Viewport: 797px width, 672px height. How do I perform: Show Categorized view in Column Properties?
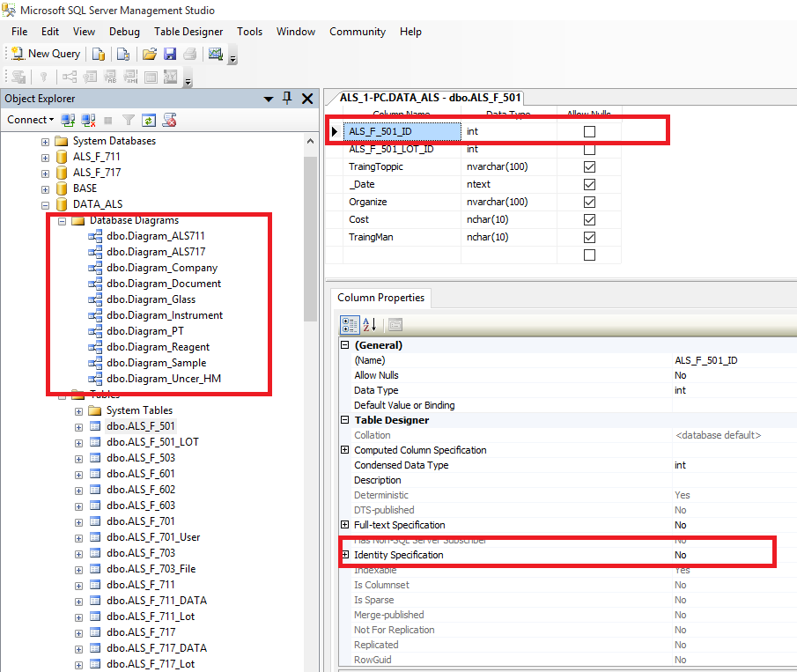click(350, 324)
